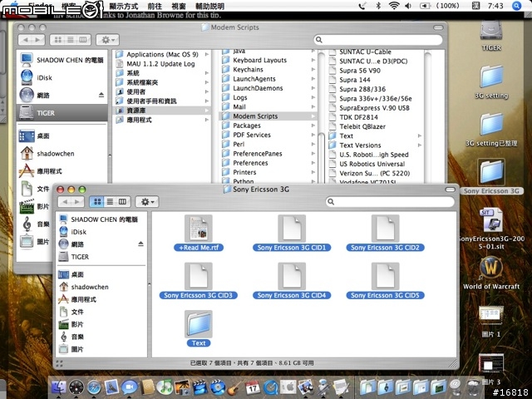532x399 pixels.
Task: Open 視窗 menu
Action: click(179, 6)
